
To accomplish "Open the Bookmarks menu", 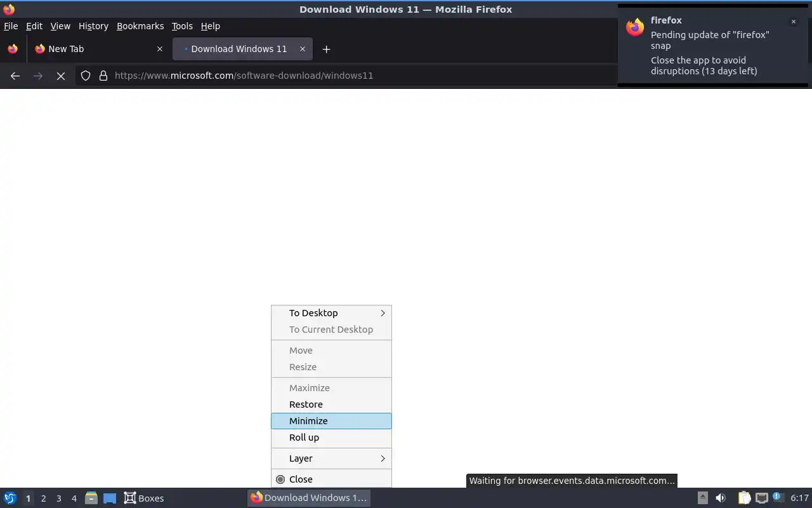I will pos(140,26).
